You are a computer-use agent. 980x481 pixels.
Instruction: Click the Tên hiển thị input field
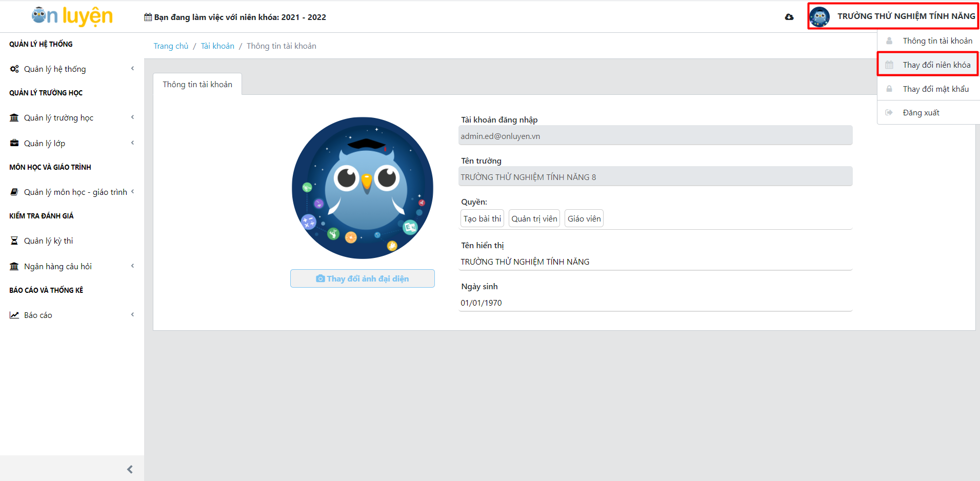point(655,262)
